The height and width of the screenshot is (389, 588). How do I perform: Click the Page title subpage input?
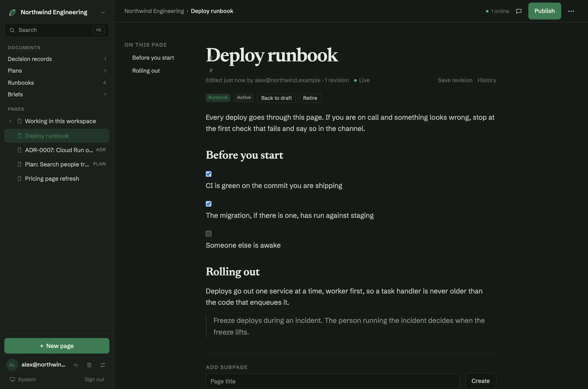[332, 381]
